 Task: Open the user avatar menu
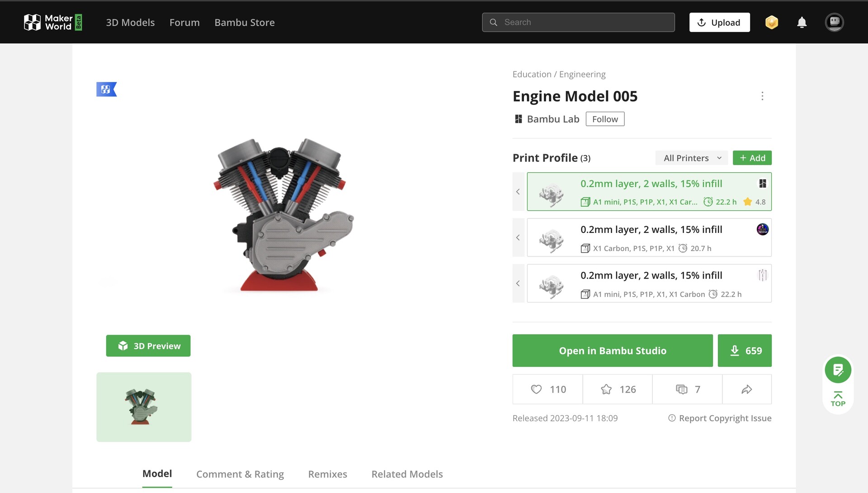pyautogui.click(x=834, y=22)
